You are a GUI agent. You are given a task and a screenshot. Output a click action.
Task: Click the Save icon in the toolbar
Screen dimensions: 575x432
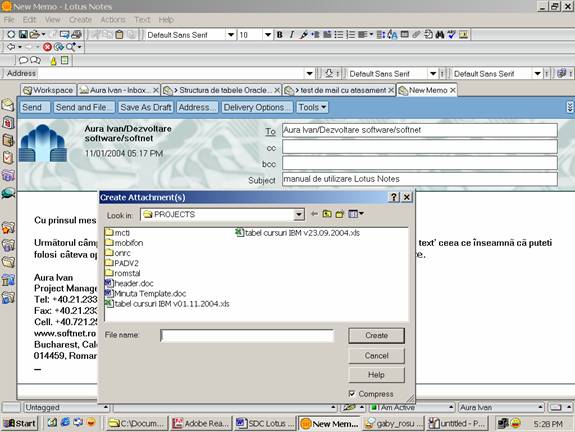pos(23,34)
